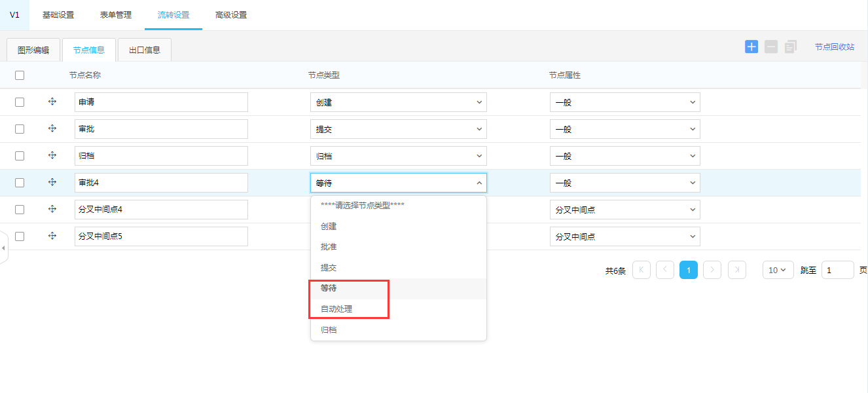868x393 pixels.
Task: Click the move handle beside 归档 node
Action: click(52, 156)
